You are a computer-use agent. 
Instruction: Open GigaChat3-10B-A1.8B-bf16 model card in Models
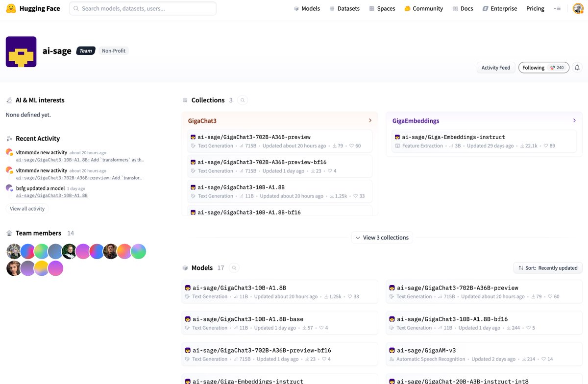484,323
